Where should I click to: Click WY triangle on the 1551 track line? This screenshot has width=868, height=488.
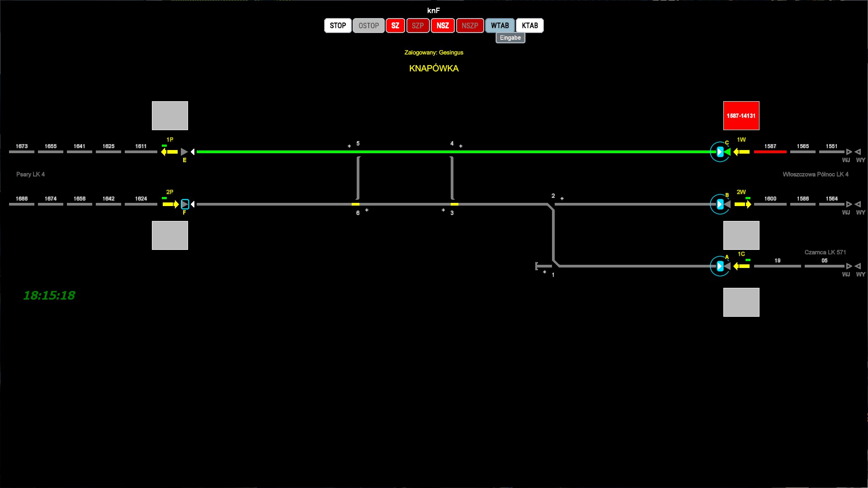pyautogui.click(x=858, y=152)
